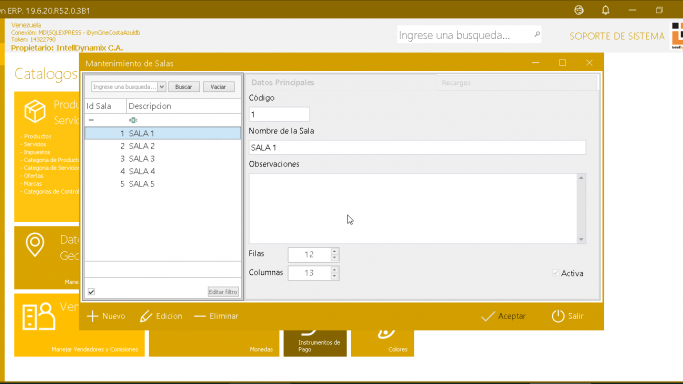The image size is (683, 384).
Task: Click the Vaciar button
Action: point(218,87)
